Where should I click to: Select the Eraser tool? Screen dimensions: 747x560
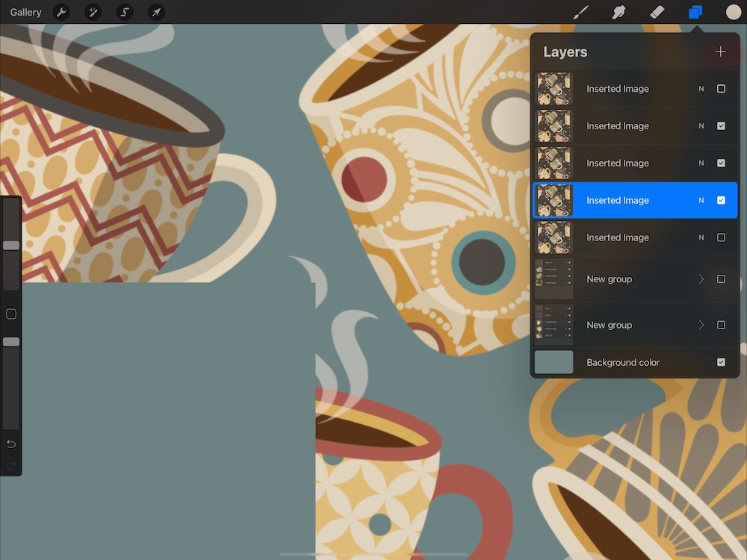(x=657, y=12)
